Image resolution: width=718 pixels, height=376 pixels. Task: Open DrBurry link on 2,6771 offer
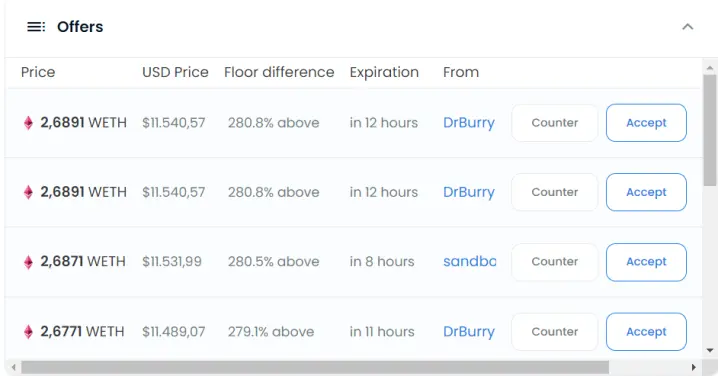click(x=469, y=332)
